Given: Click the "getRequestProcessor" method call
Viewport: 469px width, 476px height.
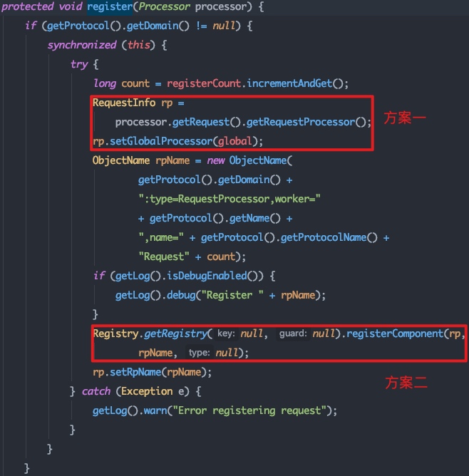Looking at the screenshot, I should (301, 122).
